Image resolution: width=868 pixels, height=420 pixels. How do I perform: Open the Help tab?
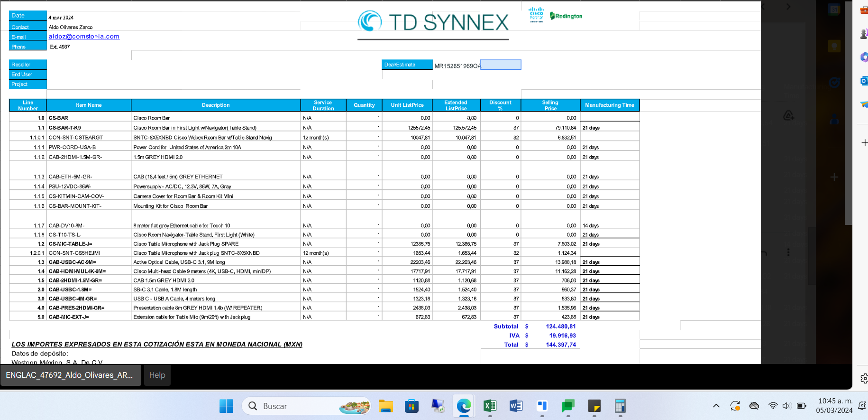pos(157,375)
